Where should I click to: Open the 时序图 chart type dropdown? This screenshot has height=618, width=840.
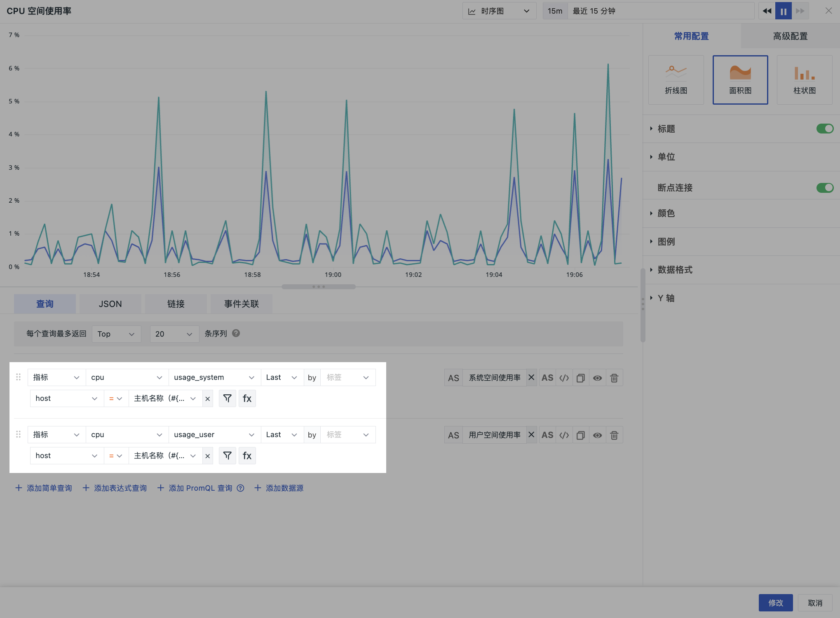click(x=499, y=11)
